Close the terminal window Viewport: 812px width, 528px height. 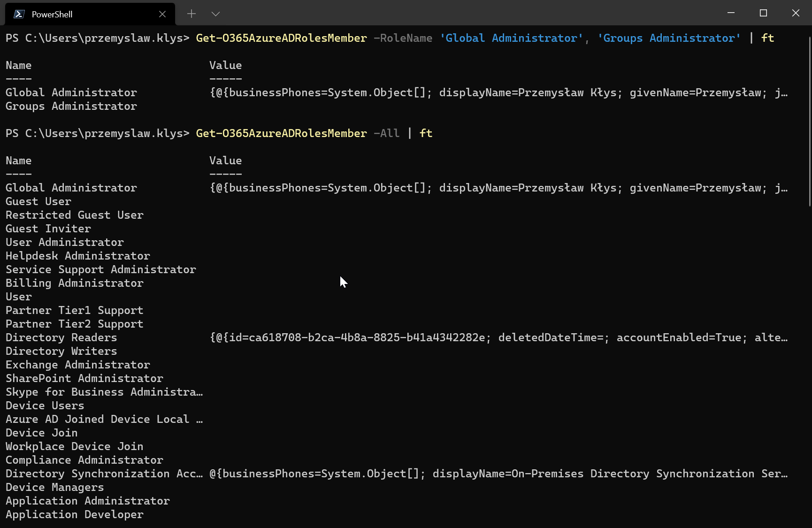click(796, 13)
